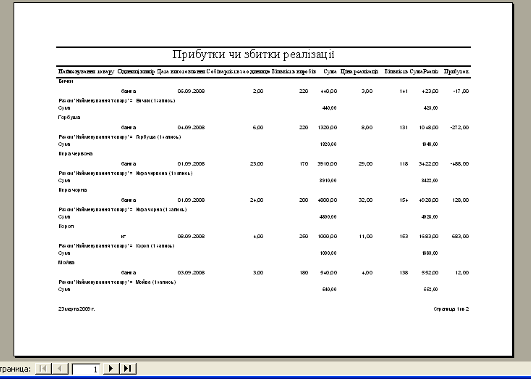Click the 'Мойва' group heading
This screenshot has width=531, height=379.
[66, 262]
